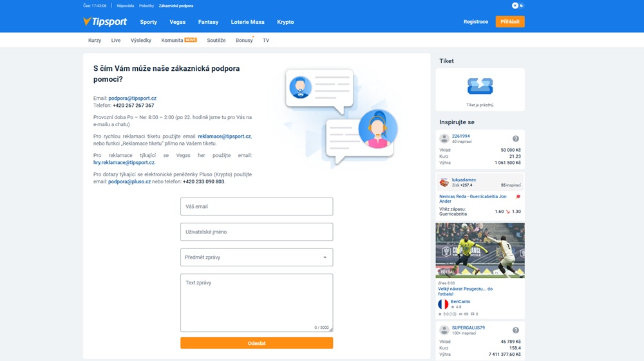This screenshot has width=644, height=361.
Task: Click SUPERGALUS79's avatar icon
Action: coord(444,330)
